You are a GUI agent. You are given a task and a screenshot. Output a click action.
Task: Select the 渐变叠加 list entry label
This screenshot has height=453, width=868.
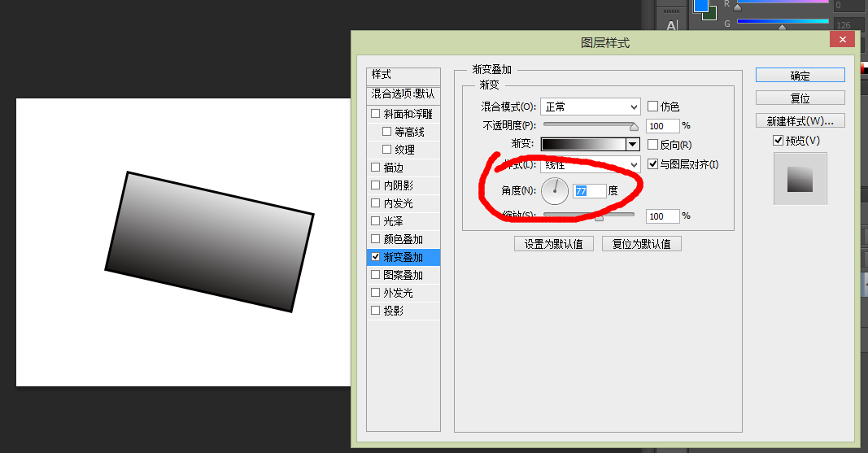coord(403,257)
